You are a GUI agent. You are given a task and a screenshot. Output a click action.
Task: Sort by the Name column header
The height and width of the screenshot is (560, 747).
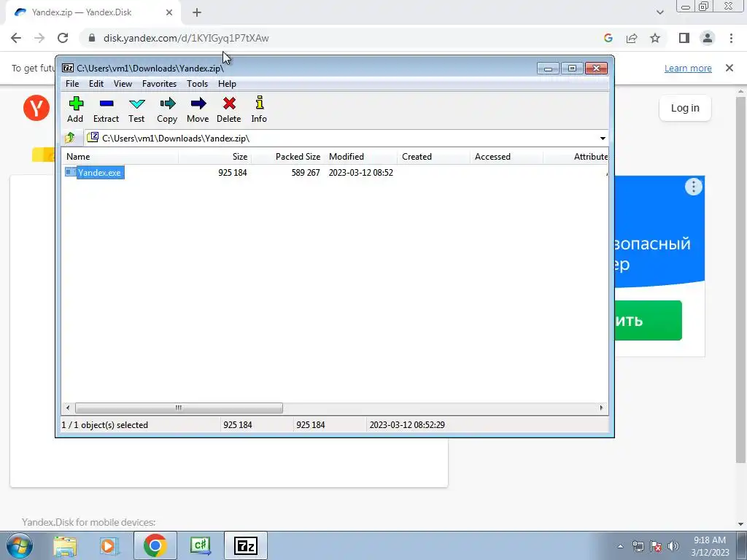click(120, 157)
